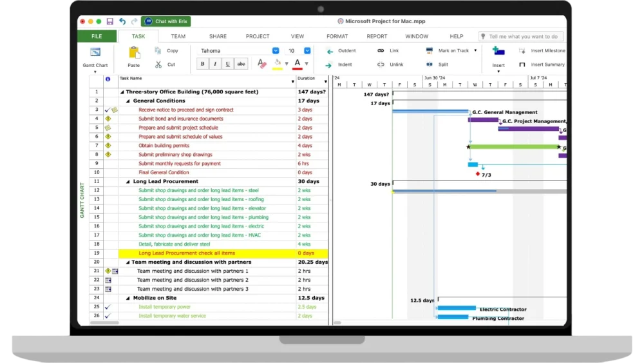Screen dimensions: 644x363
Task: Open the Duration column filter arrow
Action: (x=326, y=81)
